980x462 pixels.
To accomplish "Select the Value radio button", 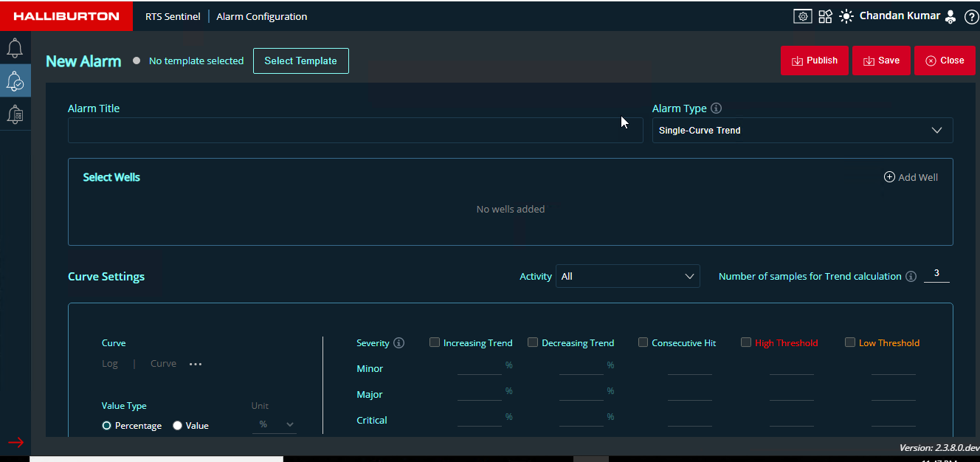I will point(177,426).
